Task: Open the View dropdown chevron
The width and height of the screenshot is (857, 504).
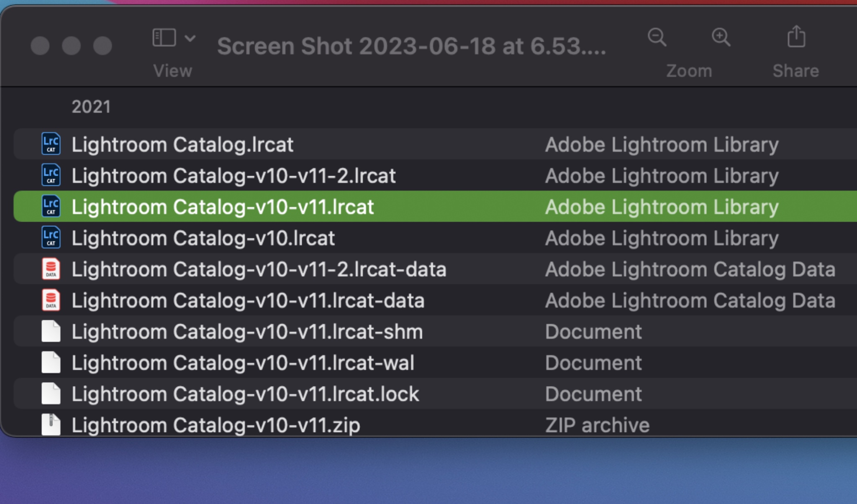Action: click(x=190, y=38)
